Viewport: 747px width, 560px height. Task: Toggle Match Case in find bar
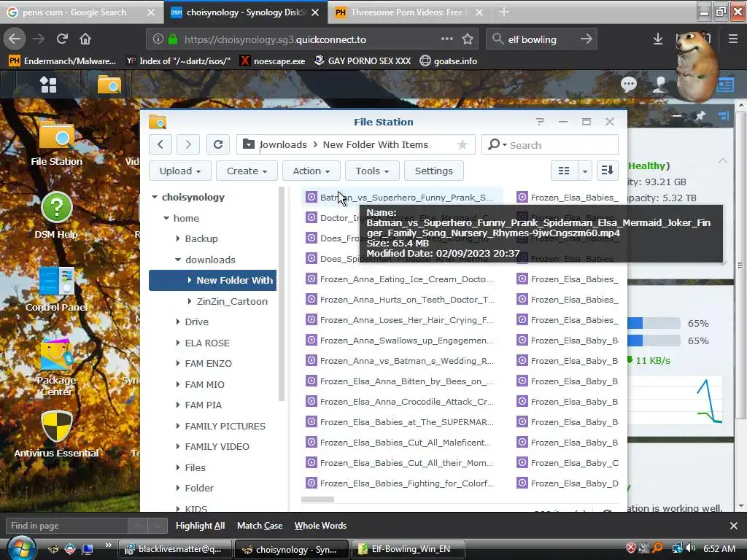(x=260, y=526)
